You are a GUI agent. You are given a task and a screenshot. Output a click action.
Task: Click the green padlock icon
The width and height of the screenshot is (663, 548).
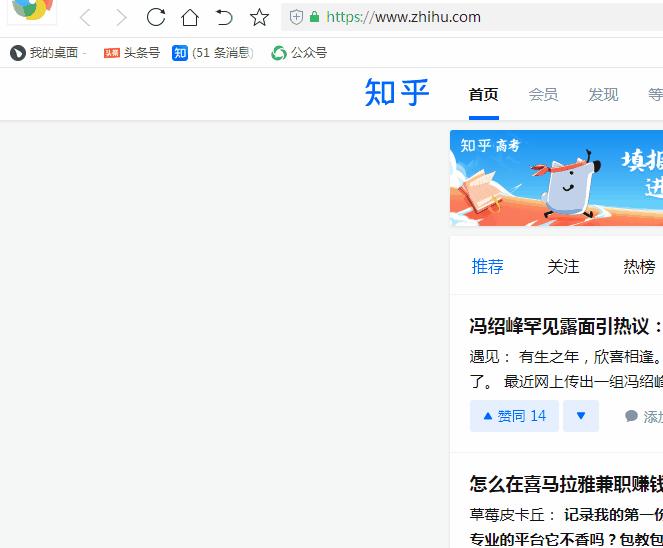tap(314, 17)
